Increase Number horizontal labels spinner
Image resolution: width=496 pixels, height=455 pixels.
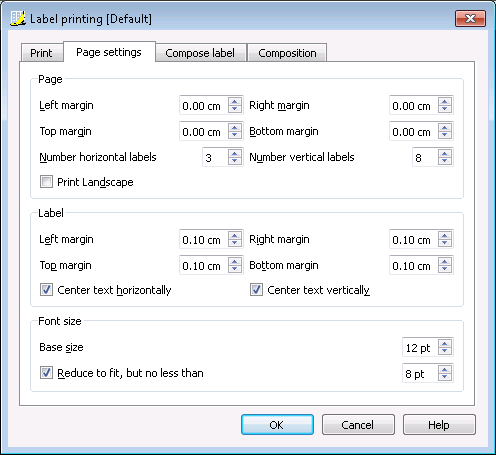click(235, 153)
